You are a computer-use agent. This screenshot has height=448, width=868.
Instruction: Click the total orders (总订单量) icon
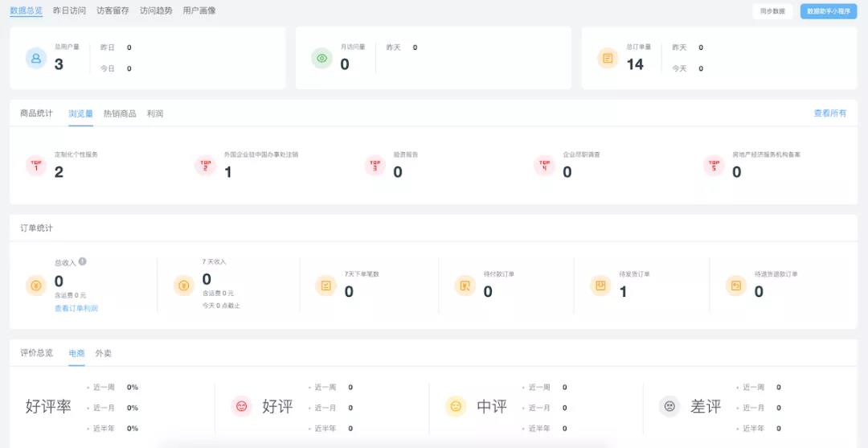click(x=608, y=58)
